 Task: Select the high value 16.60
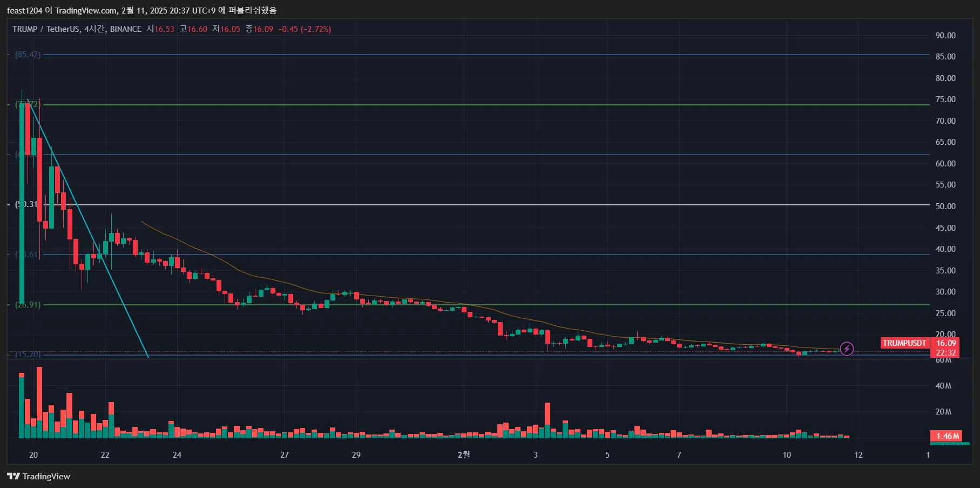pos(198,29)
